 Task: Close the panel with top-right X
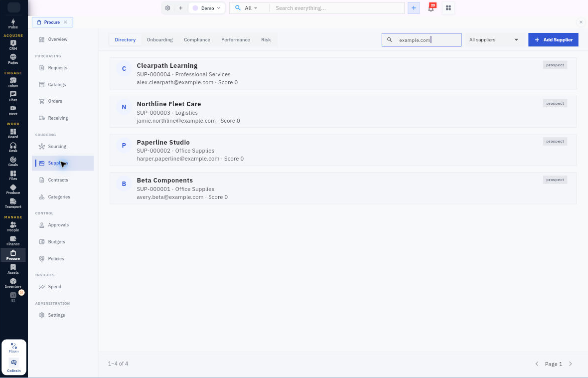(581, 22)
